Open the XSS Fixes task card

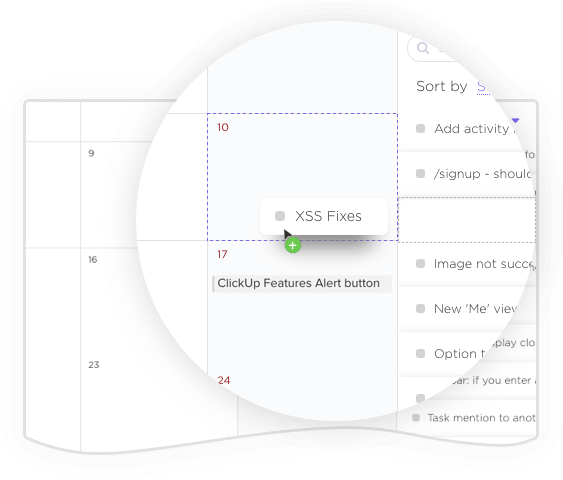point(324,216)
